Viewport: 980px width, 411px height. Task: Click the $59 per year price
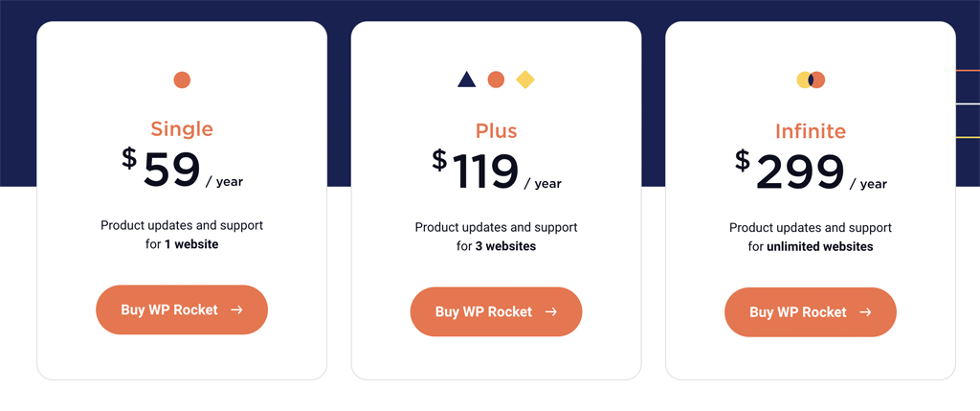[x=182, y=169]
